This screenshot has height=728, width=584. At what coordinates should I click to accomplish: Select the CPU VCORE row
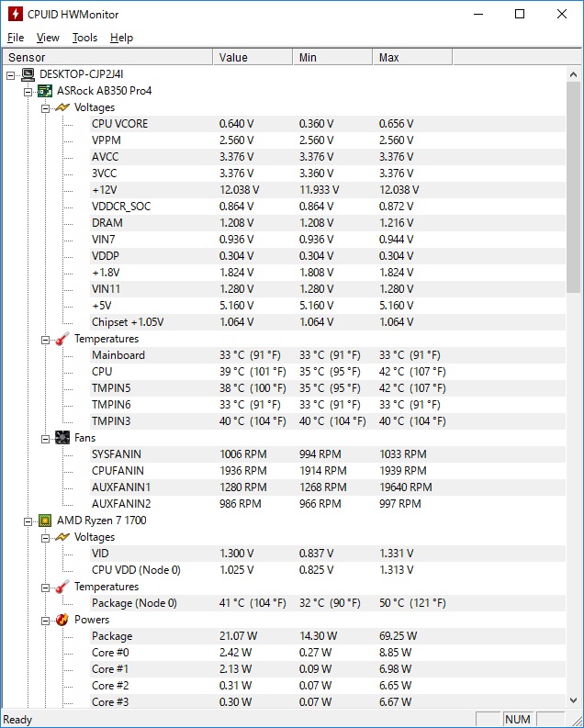point(328,124)
